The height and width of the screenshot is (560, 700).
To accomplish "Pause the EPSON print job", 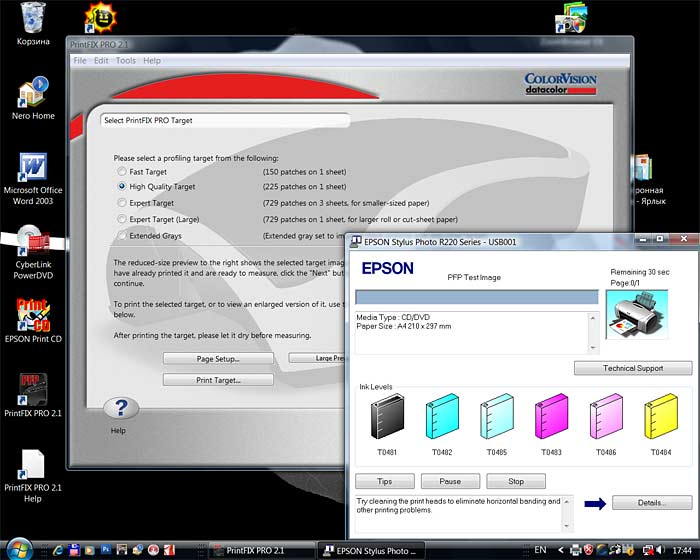I will coord(450,481).
